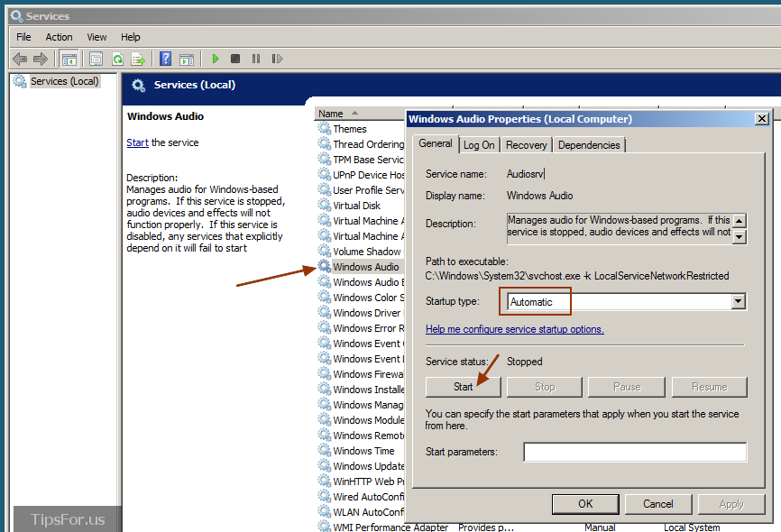Select the Windows Installer service row
The width and height of the screenshot is (781, 532).
(x=361, y=390)
